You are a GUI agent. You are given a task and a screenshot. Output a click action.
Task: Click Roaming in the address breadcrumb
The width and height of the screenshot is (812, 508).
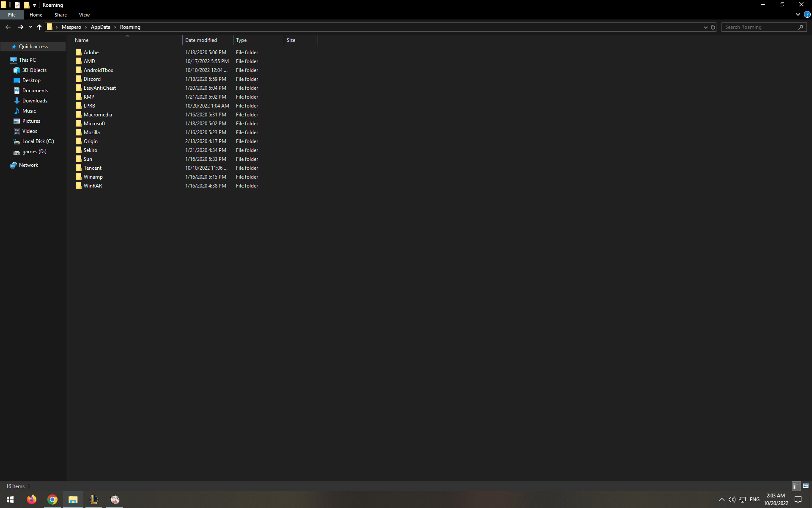[130, 27]
